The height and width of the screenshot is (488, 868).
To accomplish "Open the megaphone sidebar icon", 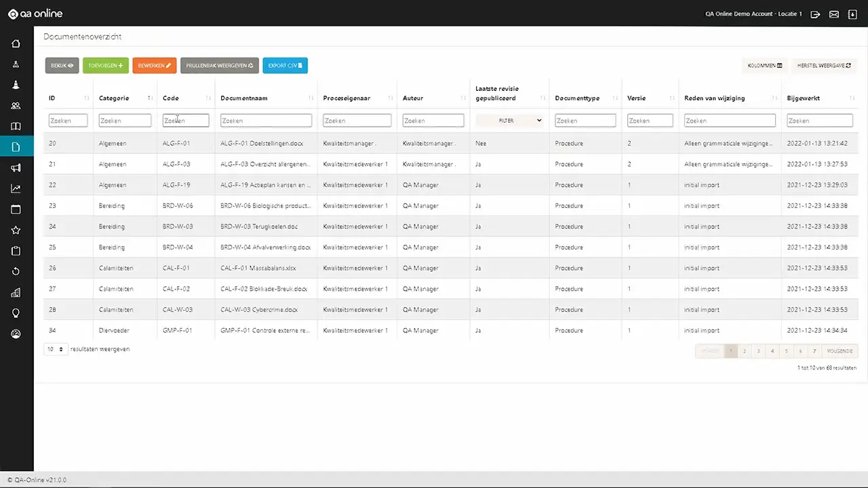I will click(x=16, y=168).
